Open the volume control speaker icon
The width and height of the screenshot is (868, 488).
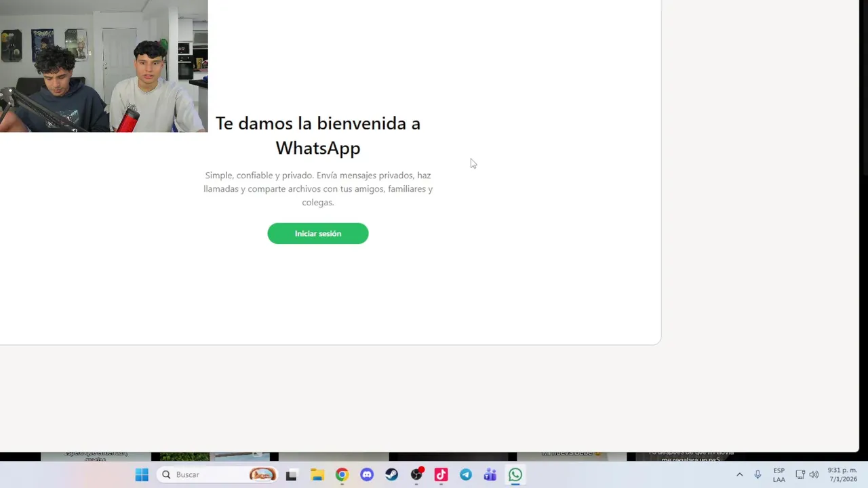814,474
